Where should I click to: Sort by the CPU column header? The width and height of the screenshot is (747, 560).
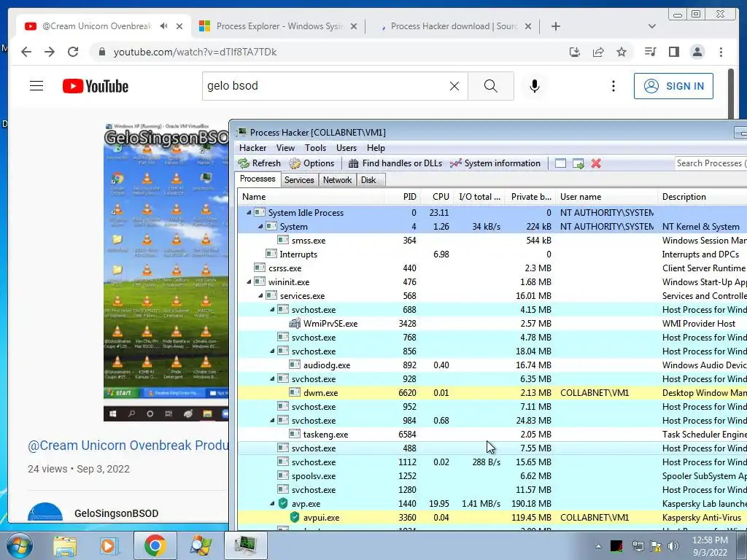437,197
